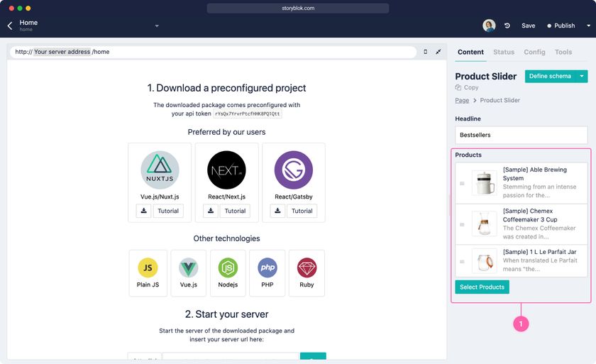Open the Home story dropdown arrow

point(157,26)
